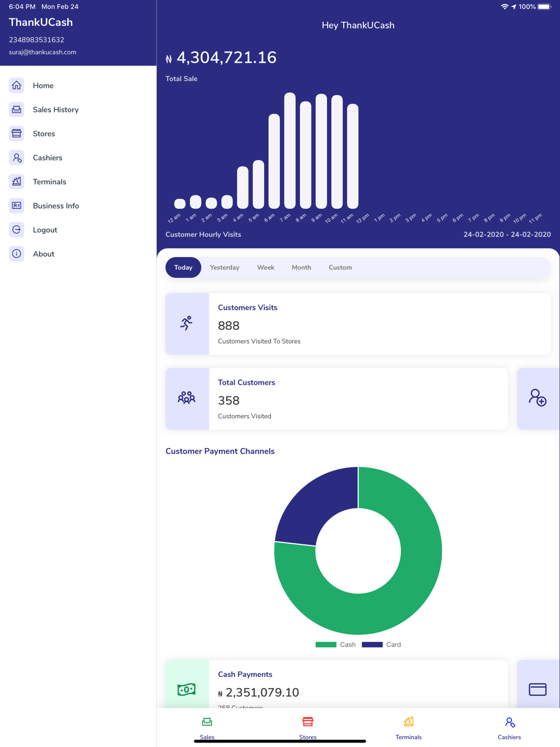Click the Cashiers sidebar icon

pyautogui.click(x=17, y=158)
